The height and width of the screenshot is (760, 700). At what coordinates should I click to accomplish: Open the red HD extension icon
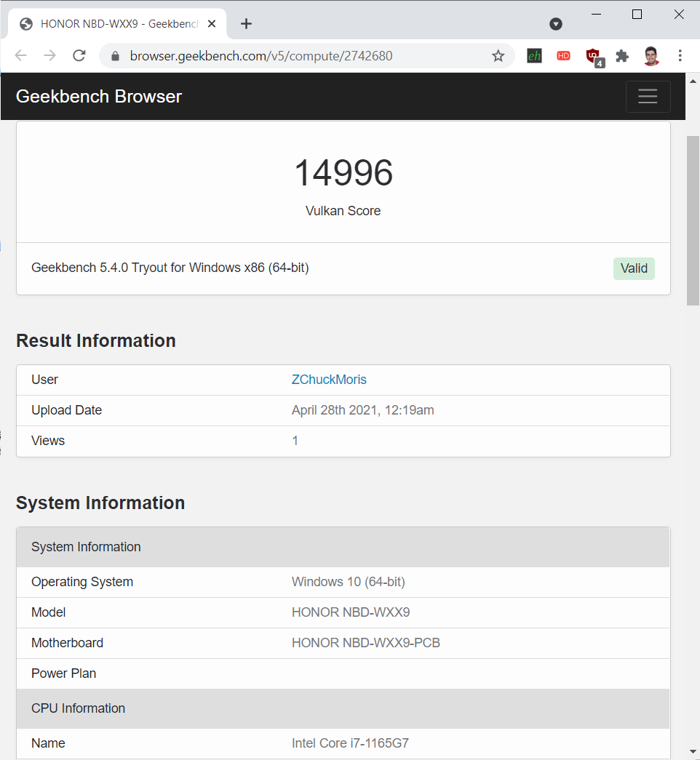tap(563, 56)
